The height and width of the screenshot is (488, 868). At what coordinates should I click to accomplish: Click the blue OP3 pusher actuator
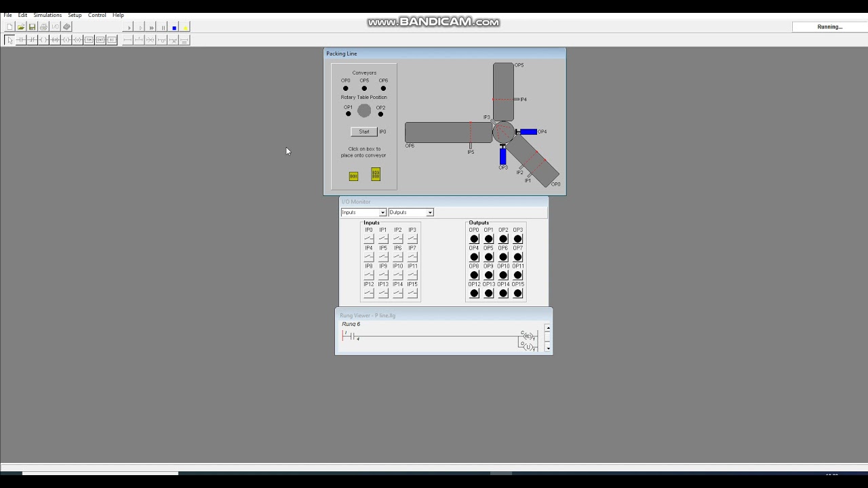click(502, 157)
